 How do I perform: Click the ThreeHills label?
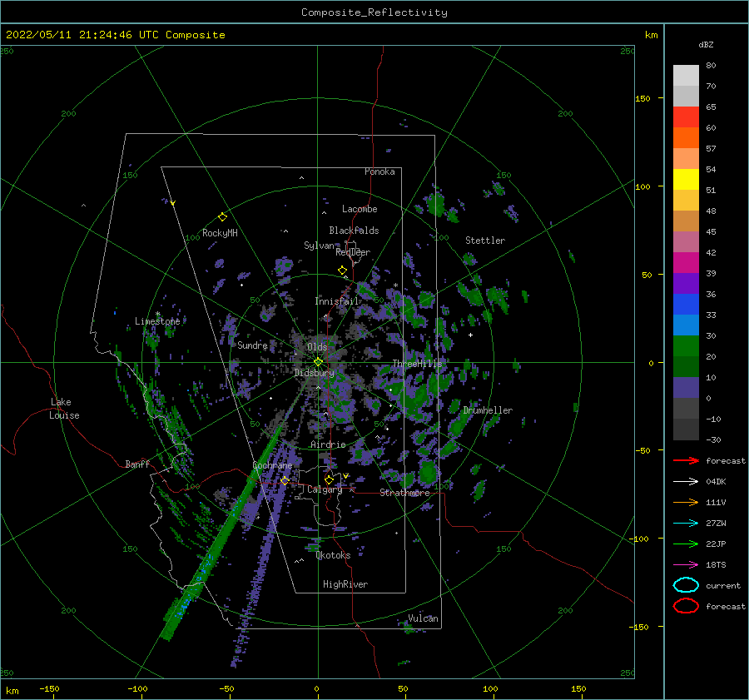(x=417, y=364)
